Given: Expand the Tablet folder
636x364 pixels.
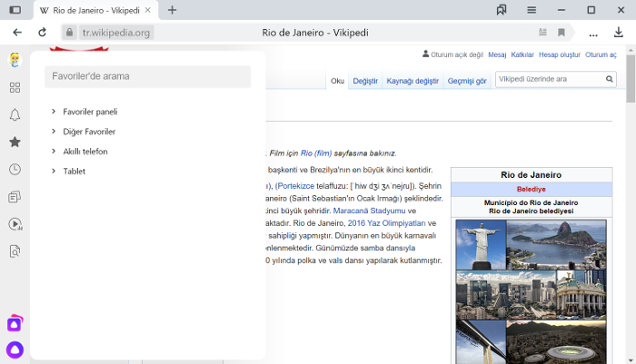Looking at the screenshot, I should 53,171.
